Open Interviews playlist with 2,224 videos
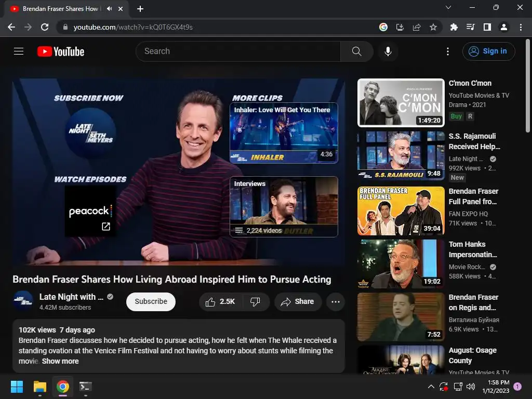 pyautogui.click(x=284, y=207)
